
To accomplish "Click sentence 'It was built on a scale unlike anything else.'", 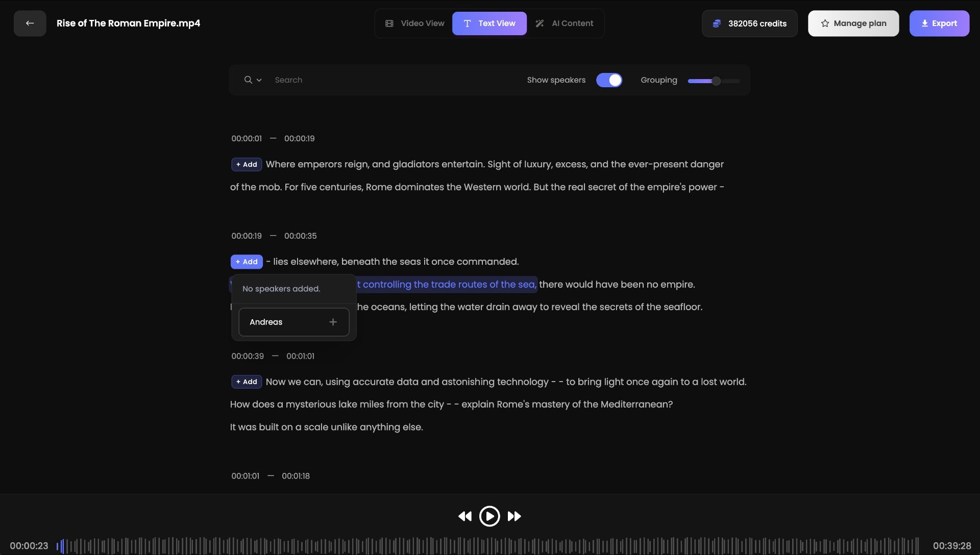I will pyautogui.click(x=326, y=427).
